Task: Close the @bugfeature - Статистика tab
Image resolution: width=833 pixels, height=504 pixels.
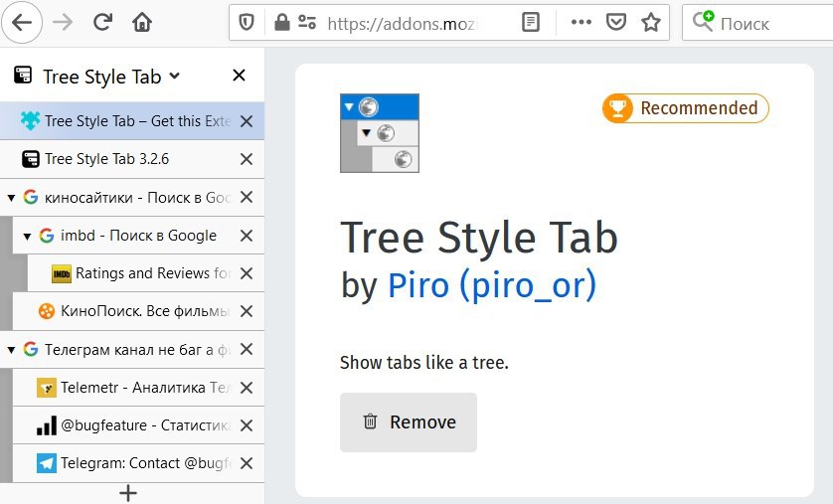Action: coord(246,425)
